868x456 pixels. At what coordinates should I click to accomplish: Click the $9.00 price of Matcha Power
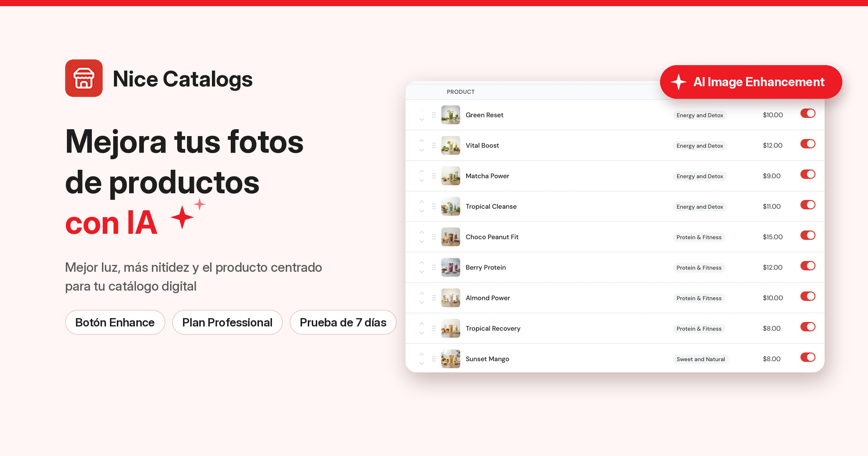pyautogui.click(x=771, y=176)
